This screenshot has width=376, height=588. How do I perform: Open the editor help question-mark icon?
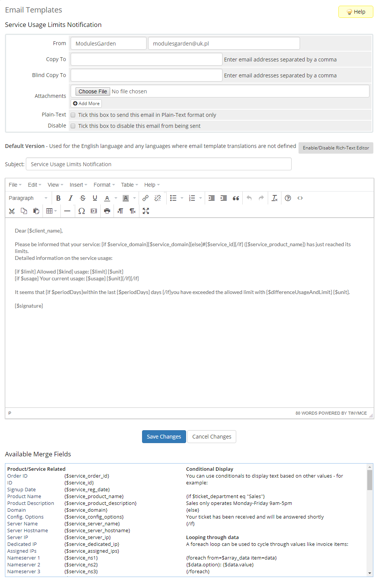288,198
